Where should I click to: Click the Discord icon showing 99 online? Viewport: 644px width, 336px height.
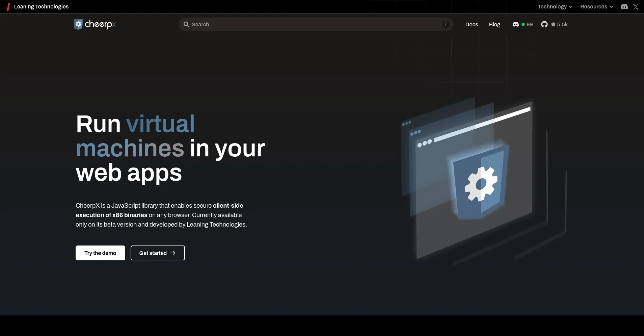click(516, 24)
